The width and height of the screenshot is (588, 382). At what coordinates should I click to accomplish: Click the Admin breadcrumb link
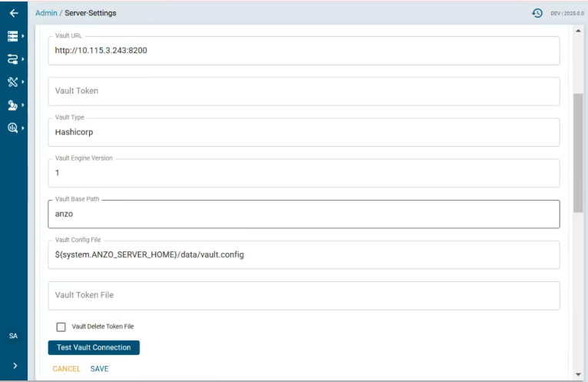[46, 13]
